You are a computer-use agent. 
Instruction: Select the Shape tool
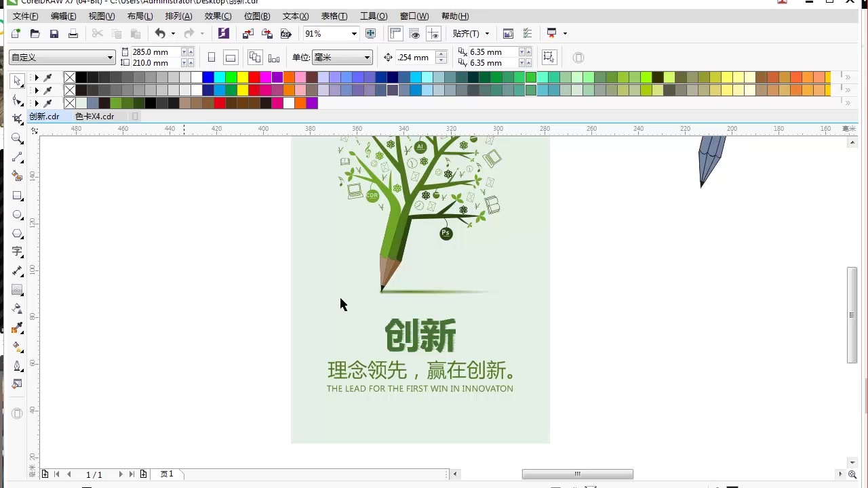tap(18, 100)
